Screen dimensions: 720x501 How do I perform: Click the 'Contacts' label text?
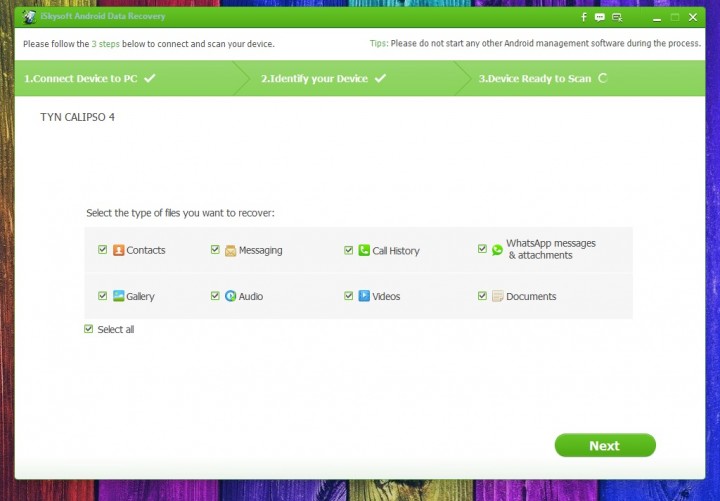(146, 250)
